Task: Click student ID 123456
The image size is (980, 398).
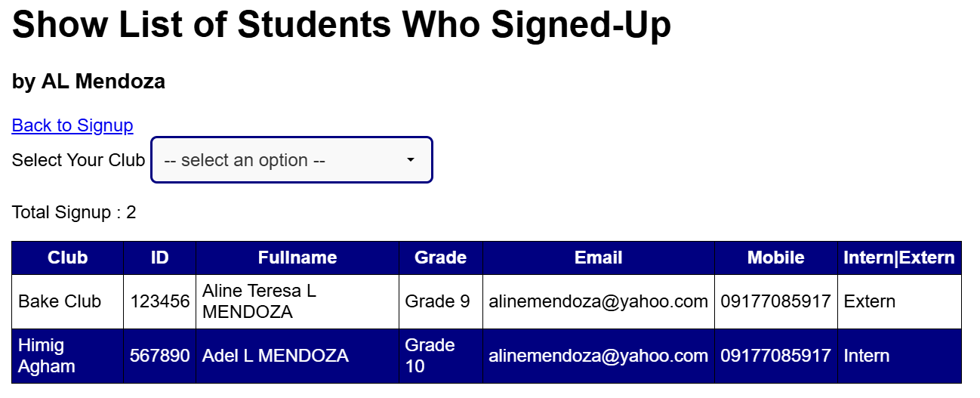Action: (x=159, y=301)
